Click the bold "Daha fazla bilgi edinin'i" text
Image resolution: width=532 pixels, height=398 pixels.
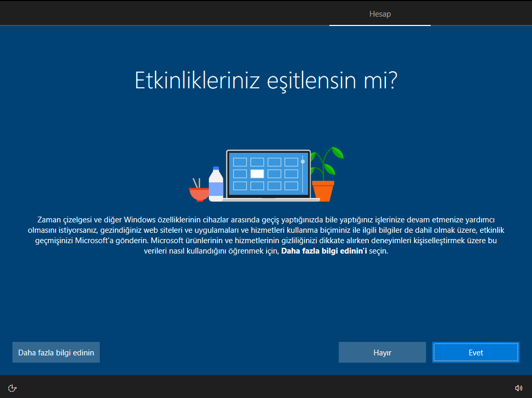coord(324,251)
